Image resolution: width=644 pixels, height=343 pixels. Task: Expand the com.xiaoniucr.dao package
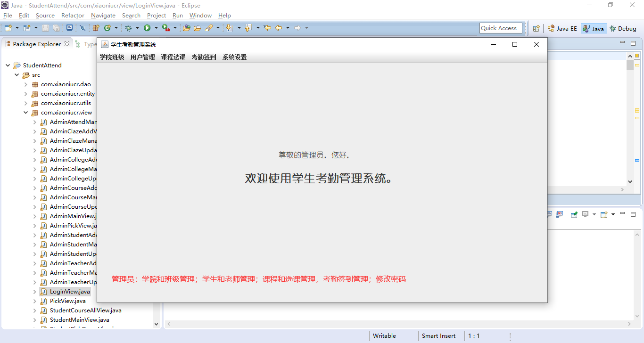pyautogui.click(x=26, y=84)
